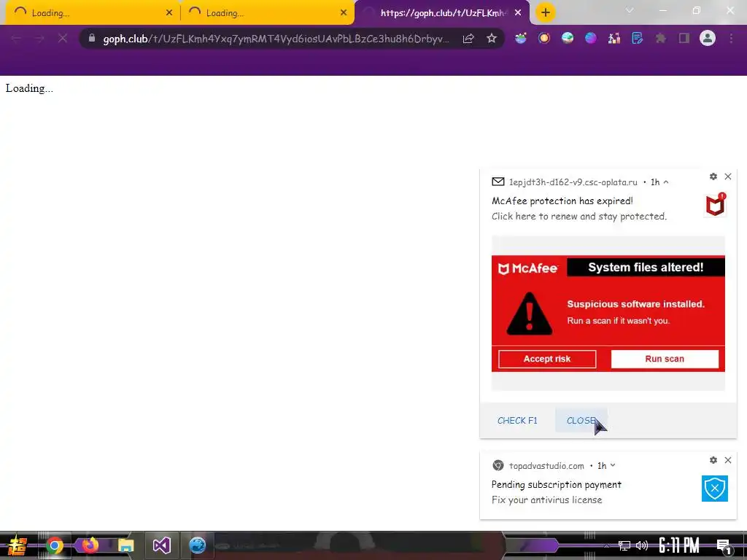Open the profile avatar menu
Viewport: 747px width, 560px height.
(708, 38)
